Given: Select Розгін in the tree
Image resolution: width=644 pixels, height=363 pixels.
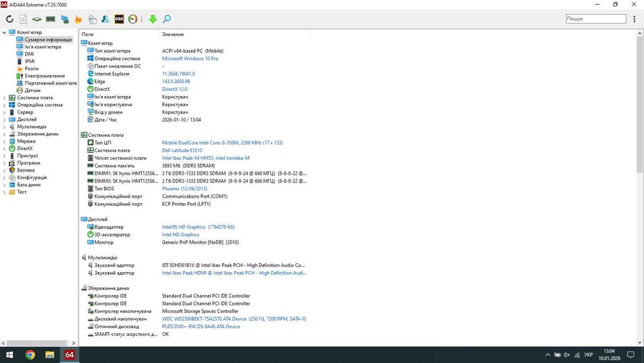Looking at the screenshot, I should pyautogui.click(x=32, y=68).
